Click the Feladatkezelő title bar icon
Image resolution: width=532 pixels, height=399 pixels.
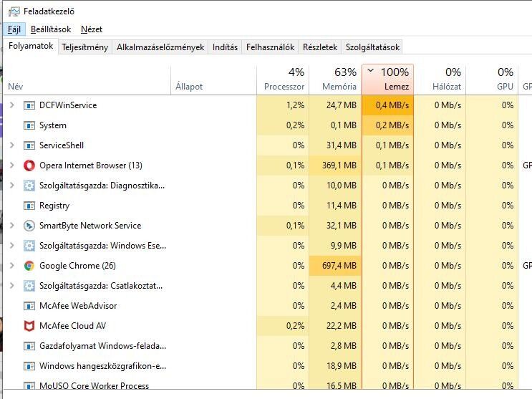tap(14, 11)
